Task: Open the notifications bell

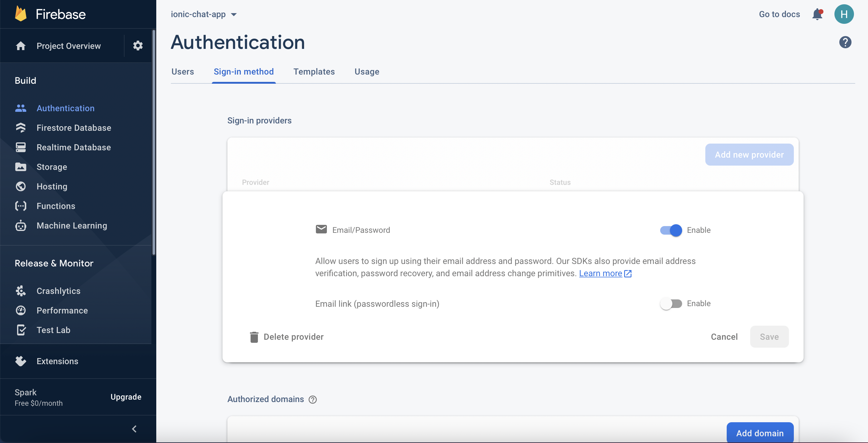Action: click(817, 14)
